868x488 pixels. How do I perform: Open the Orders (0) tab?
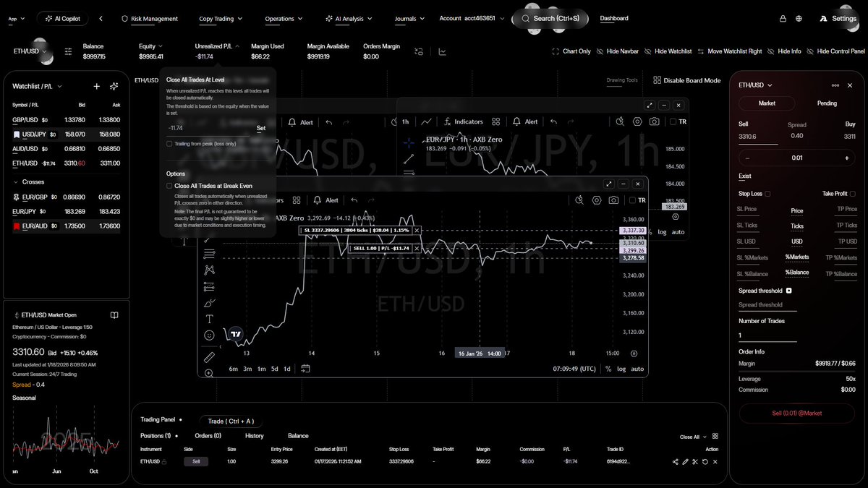(208, 436)
